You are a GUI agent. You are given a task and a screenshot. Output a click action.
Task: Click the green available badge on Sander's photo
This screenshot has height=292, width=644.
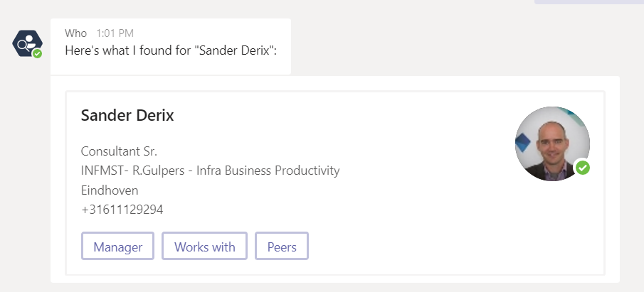582,168
